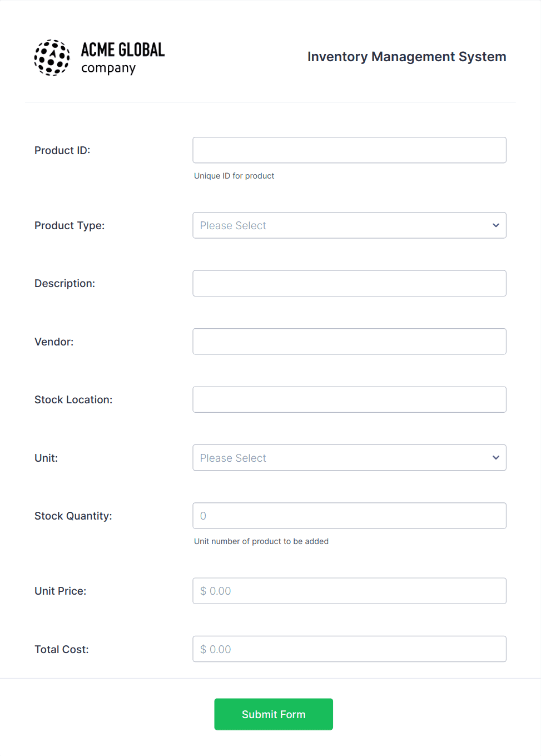The width and height of the screenshot is (541, 756).
Task: Open the Unit dropdown
Action: tap(349, 457)
